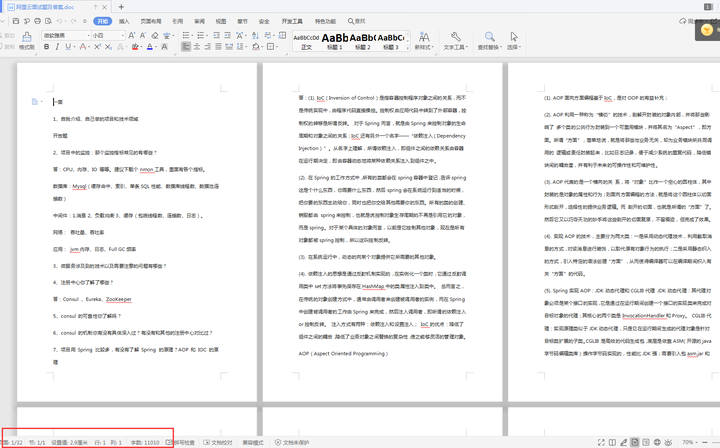Screen dimensions: 720x448
Task: Enable eye protection mode icon
Action: pyautogui.click(x=668, y=442)
